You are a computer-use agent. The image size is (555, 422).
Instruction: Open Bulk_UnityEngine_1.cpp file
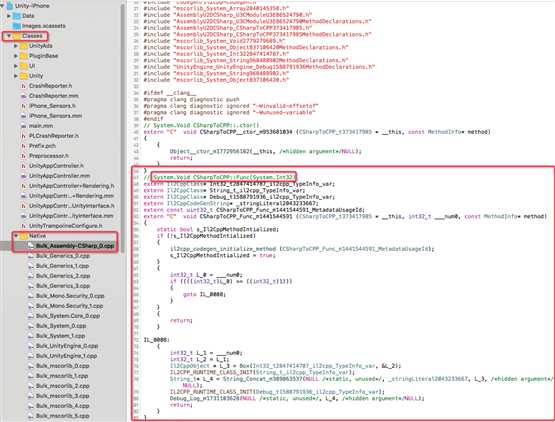tap(66, 355)
